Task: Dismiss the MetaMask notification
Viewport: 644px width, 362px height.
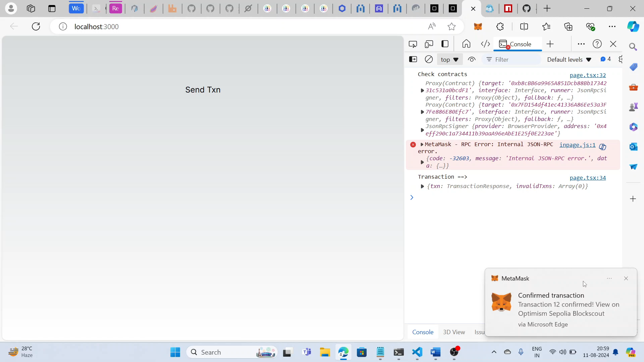Action: pyautogui.click(x=626, y=279)
